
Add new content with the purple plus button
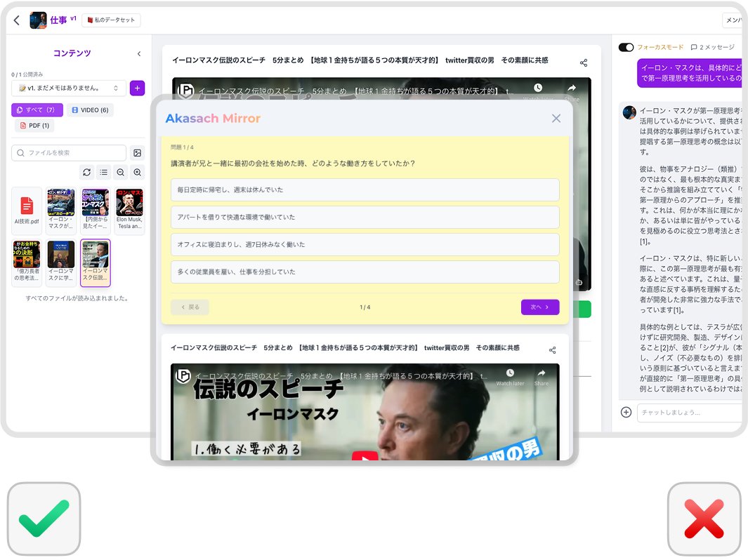pos(137,88)
